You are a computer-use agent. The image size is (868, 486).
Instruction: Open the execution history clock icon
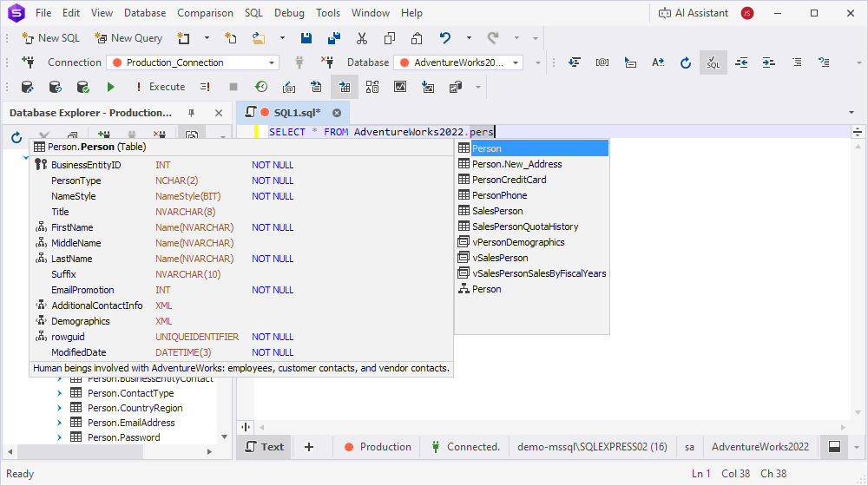[x=260, y=87]
